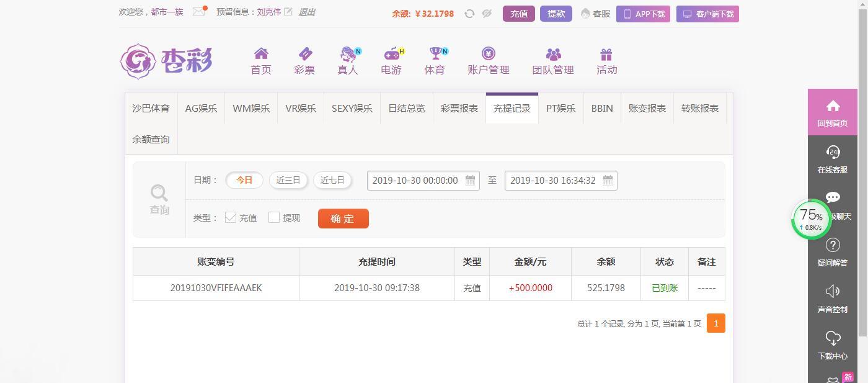Uncheck the 充值 deposit checkbox
The image size is (868, 383).
[231, 217]
